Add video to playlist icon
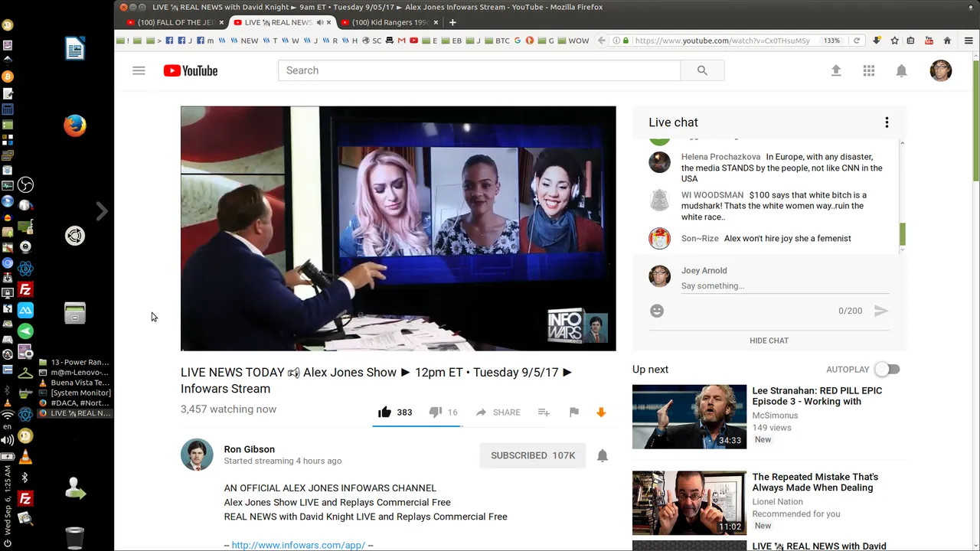980x551 pixels. 544,412
